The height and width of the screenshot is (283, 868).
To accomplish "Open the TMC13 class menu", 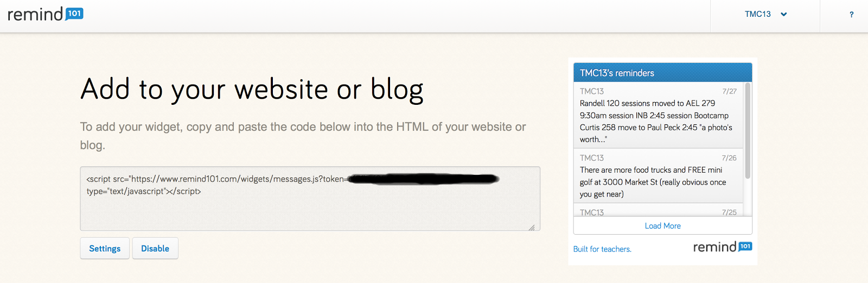I will [x=757, y=15].
